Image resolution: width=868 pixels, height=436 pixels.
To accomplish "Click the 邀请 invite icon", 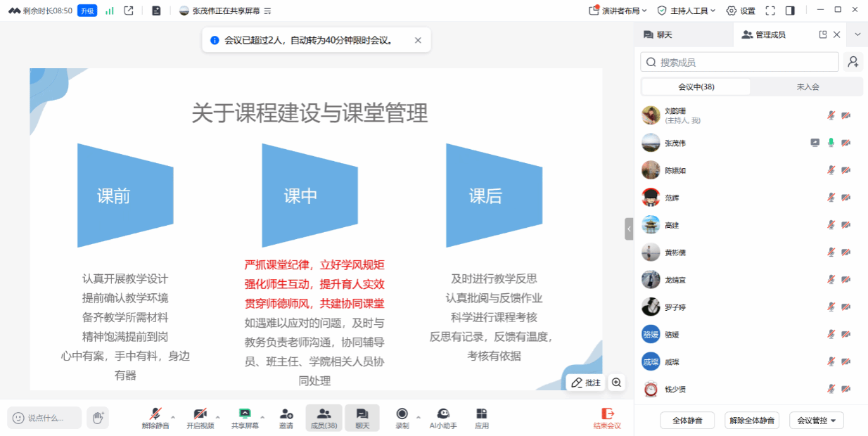I will point(286,418).
